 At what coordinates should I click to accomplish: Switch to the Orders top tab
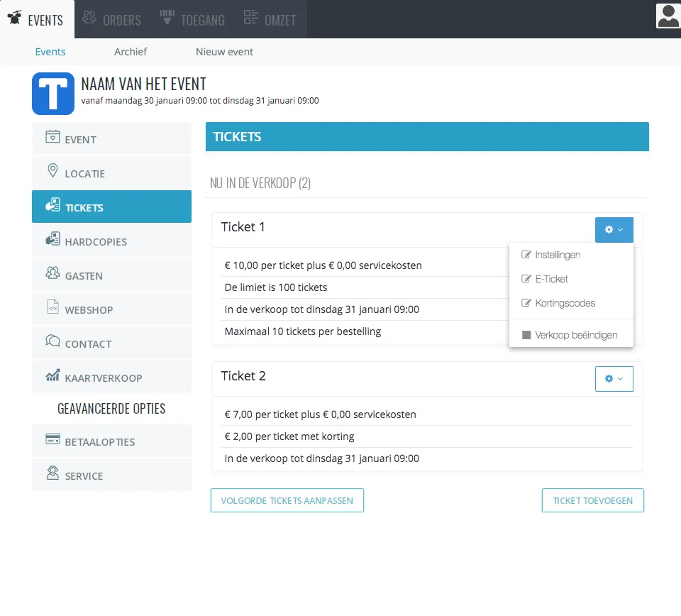coord(112,20)
